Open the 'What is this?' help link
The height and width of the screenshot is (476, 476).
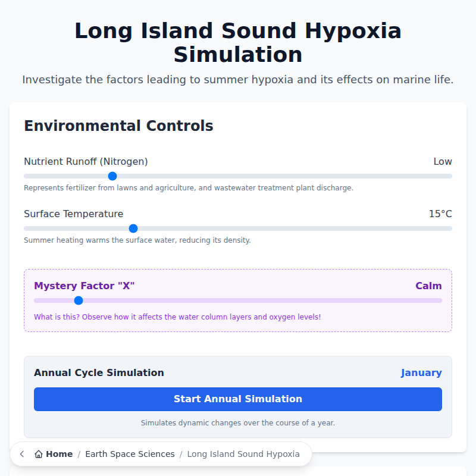[55, 317]
